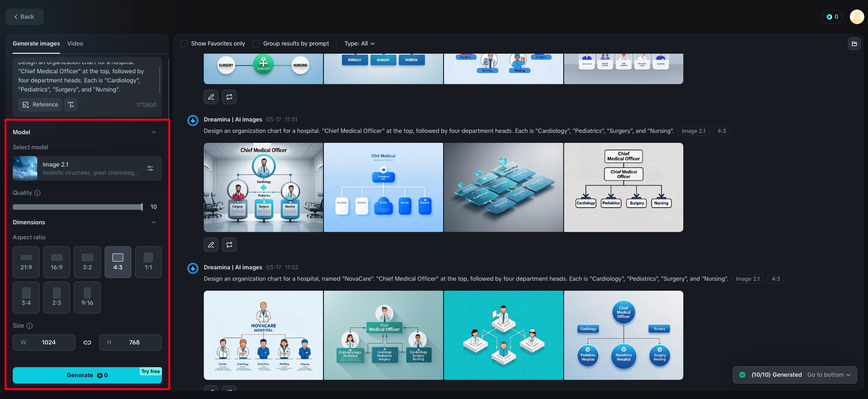Click the Generate button
This screenshot has height=399, width=868.
(87, 375)
